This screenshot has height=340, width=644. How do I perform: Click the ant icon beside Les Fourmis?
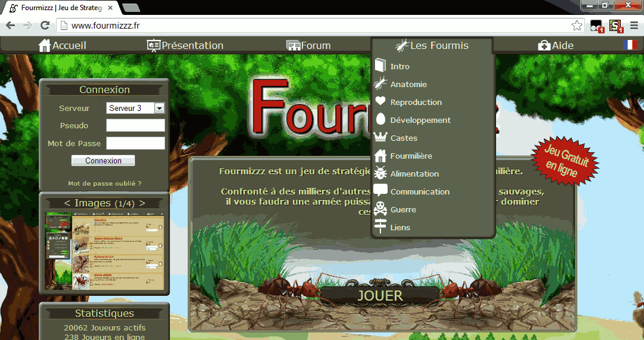click(x=402, y=45)
